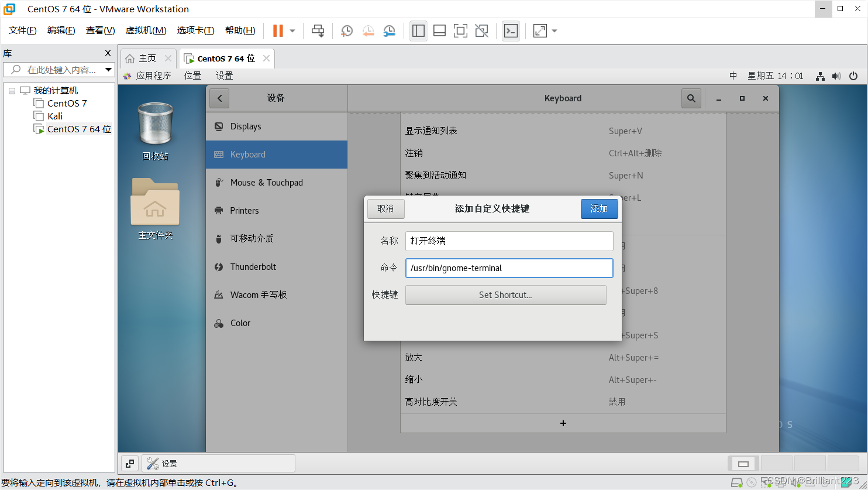
Task: Click the 回收站 desktop icon
Action: click(155, 131)
